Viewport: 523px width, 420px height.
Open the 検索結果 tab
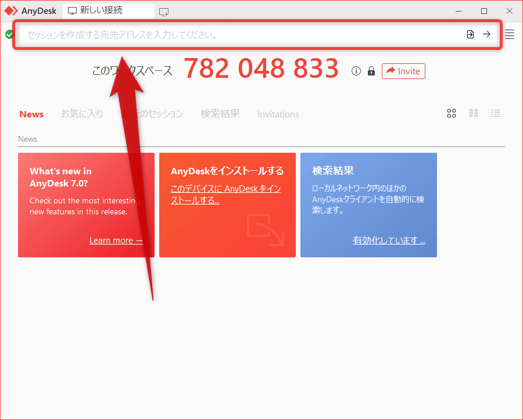(x=220, y=114)
